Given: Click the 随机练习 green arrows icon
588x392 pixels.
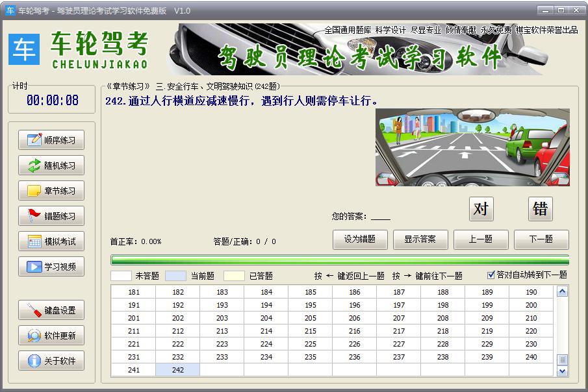Looking at the screenshot, I should pos(34,165).
